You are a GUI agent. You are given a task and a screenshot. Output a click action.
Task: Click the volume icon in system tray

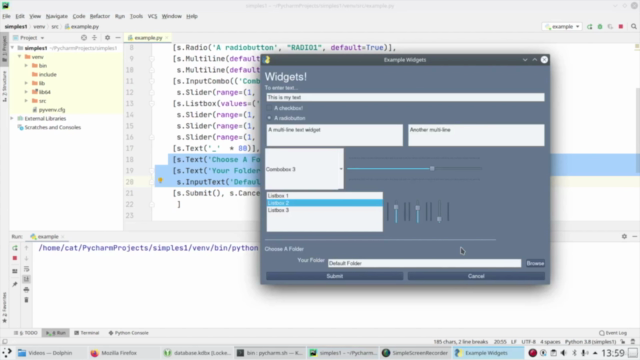tap(564, 353)
